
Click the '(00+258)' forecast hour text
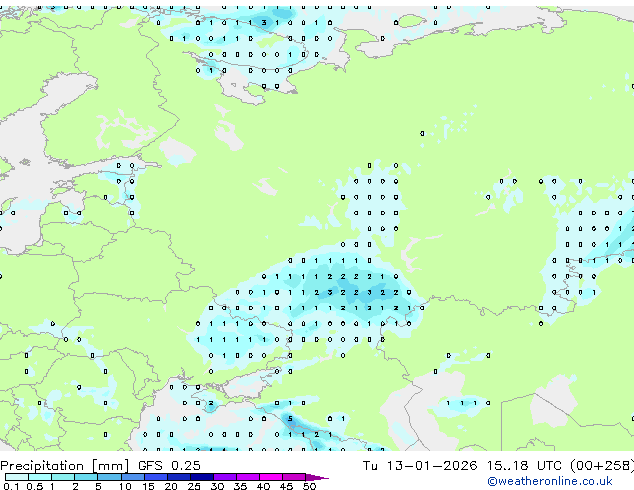(602, 466)
